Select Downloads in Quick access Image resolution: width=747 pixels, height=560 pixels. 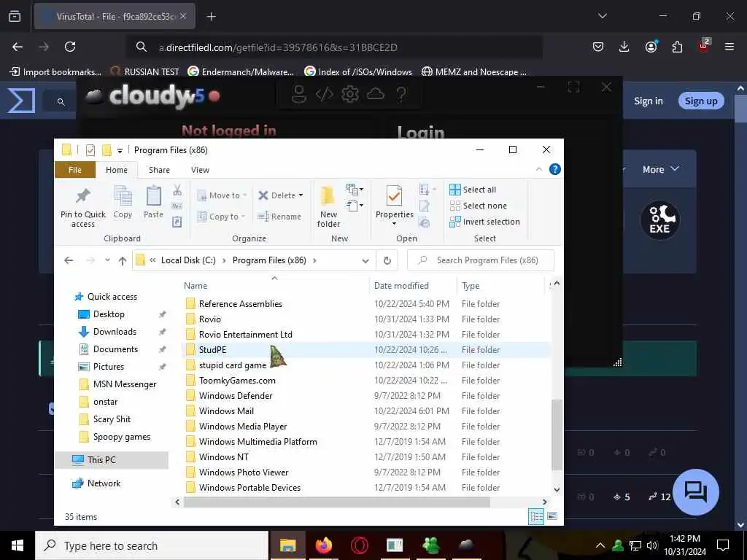(115, 332)
